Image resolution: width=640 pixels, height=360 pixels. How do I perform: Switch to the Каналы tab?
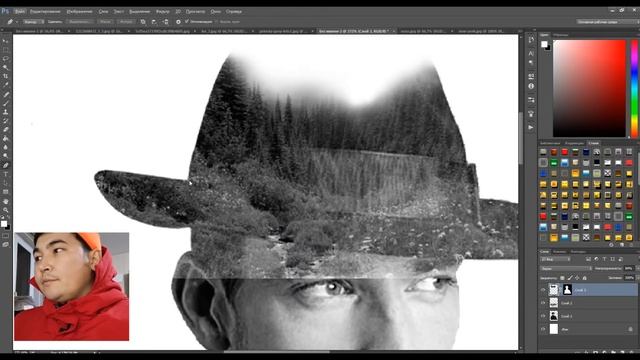[559, 251]
